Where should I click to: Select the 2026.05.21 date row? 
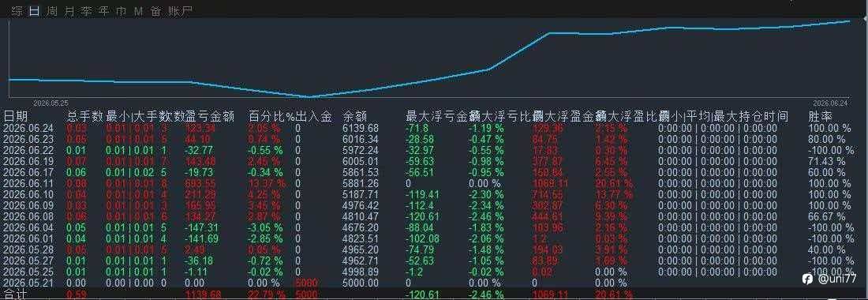pyautogui.click(x=28, y=283)
